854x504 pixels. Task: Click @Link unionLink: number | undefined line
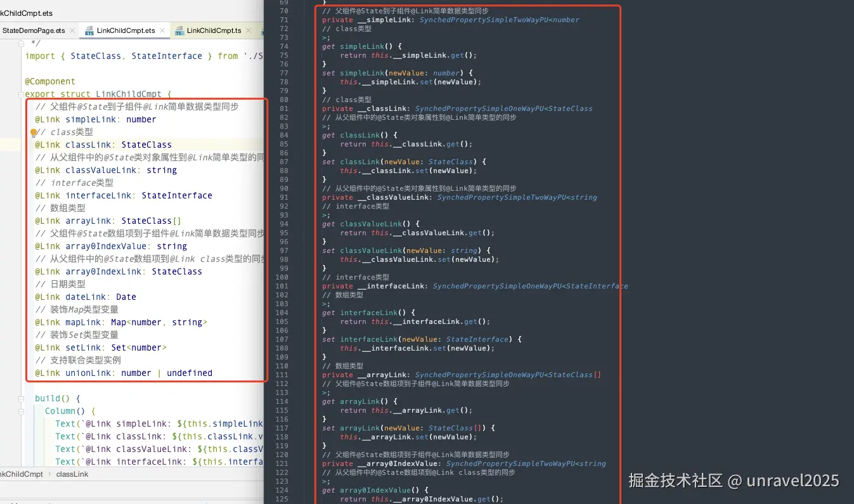tap(124, 373)
